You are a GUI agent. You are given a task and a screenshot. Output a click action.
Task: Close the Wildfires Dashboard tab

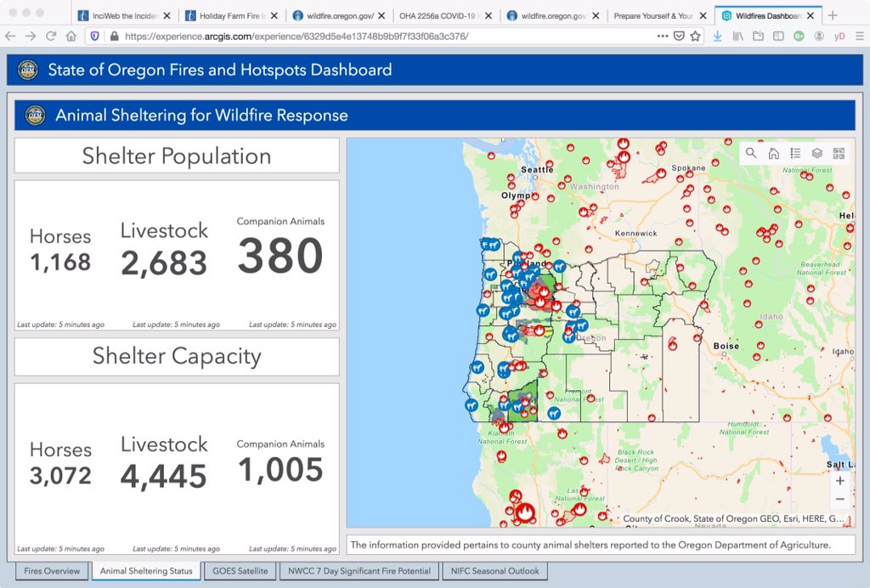point(811,15)
